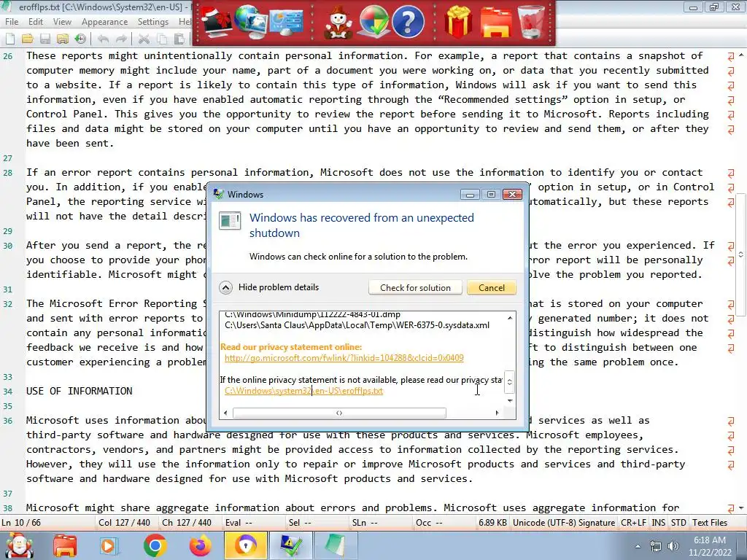The height and width of the screenshot is (560, 747).
Task: Click the Cut scissors icon
Action: coord(144,39)
